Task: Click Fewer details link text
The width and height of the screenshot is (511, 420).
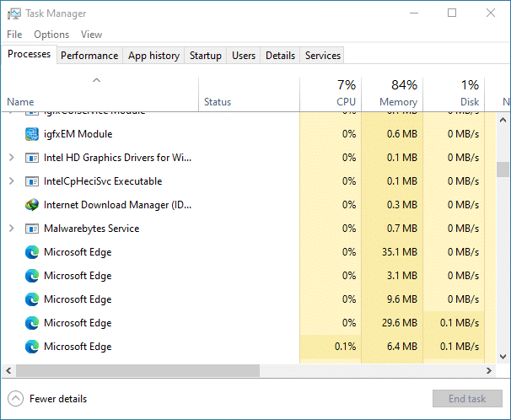Action: (58, 399)
